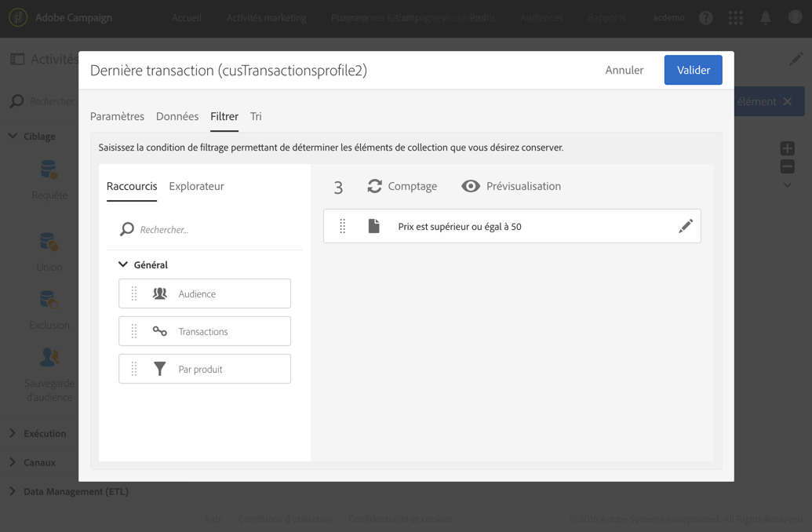This screenshot has width=812, height=532.
Task: Click Annuler to cancel the dialog
Action: point(624,70)
